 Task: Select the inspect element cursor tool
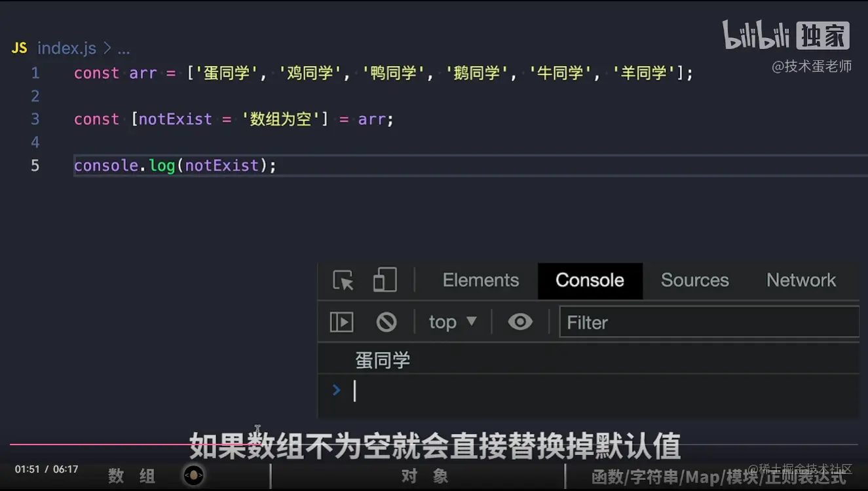point(343,281)
